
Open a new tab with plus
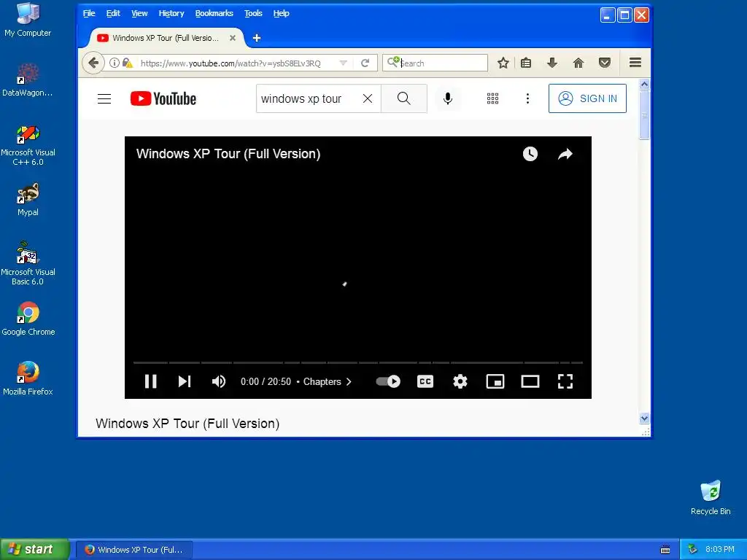[x=256, y=38]
